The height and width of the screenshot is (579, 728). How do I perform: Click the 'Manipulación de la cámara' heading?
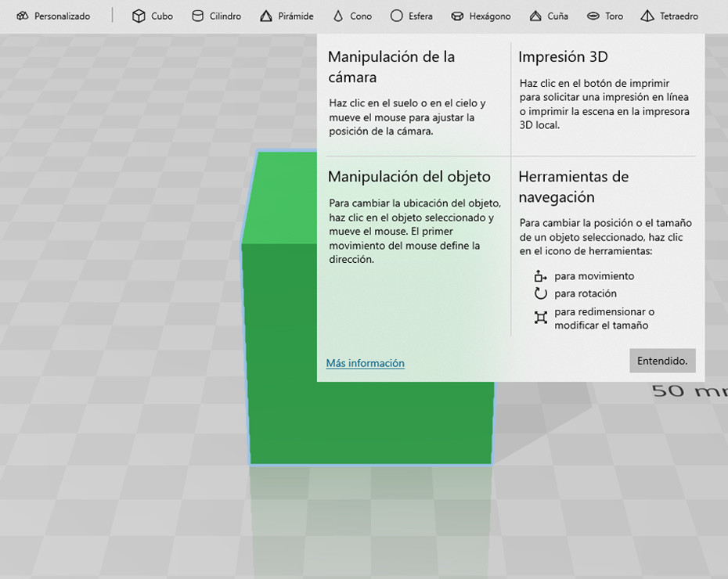391,67
